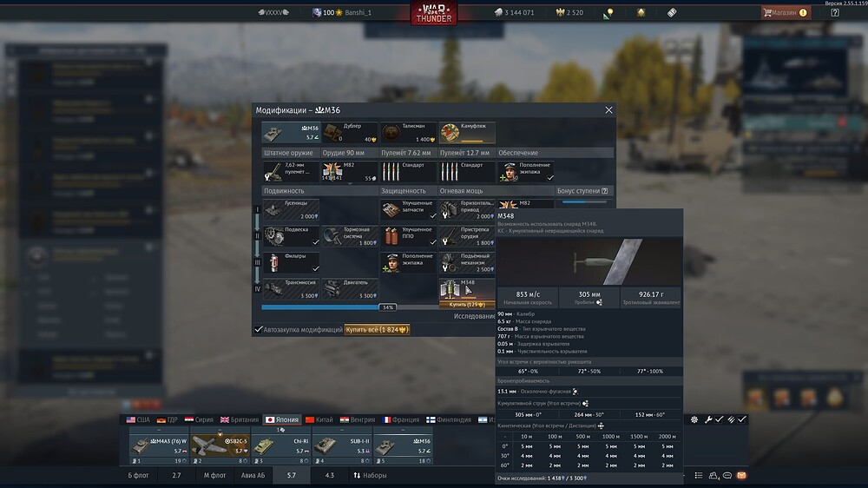Screen dimensions: 868x488
Task: Click the Купить всё (1 824) button
Action: click(x=377, y=330)
